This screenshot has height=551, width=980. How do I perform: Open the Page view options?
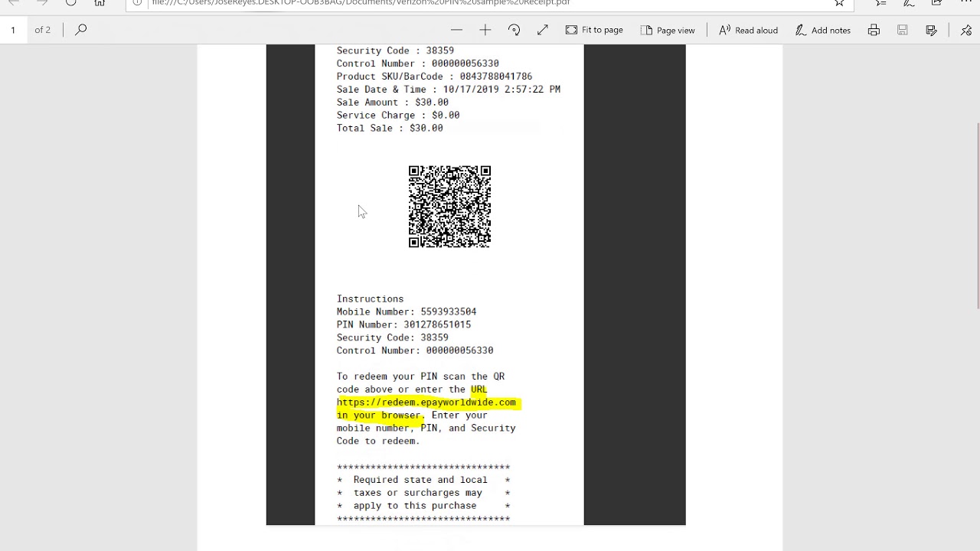click(668, 30)
